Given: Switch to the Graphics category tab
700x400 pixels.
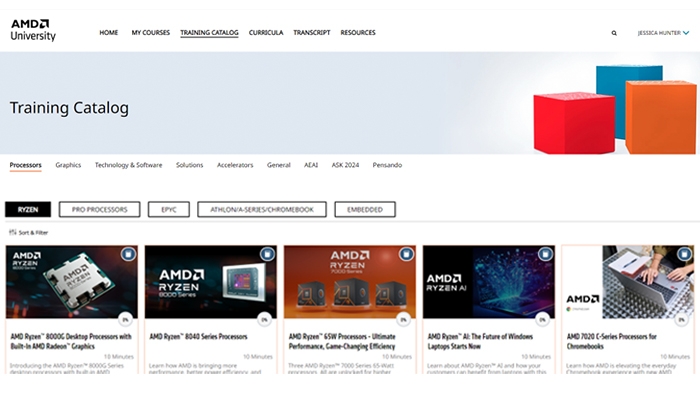Looking at the screenshot, I should point(68,165).
